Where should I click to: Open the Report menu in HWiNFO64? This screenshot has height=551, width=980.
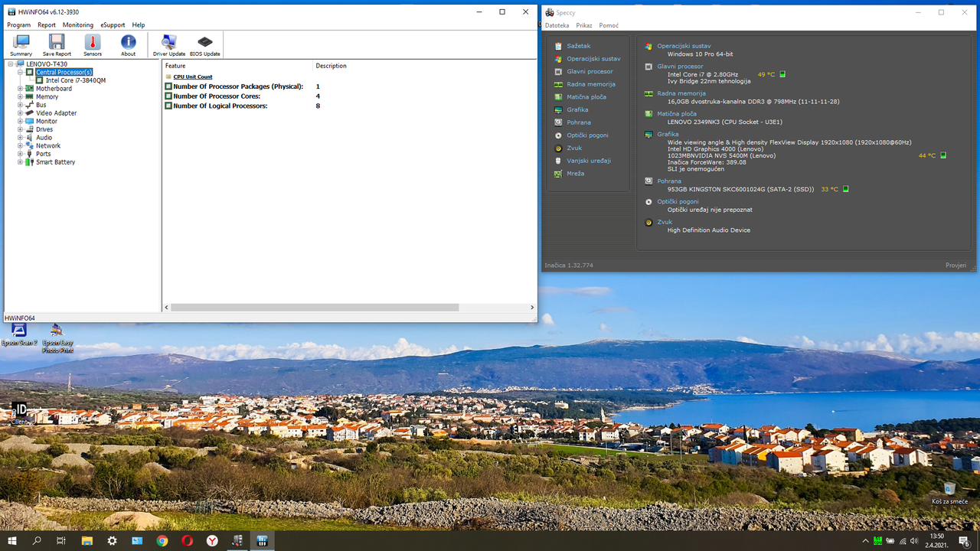pyautogui.click(x=47, y=24)
